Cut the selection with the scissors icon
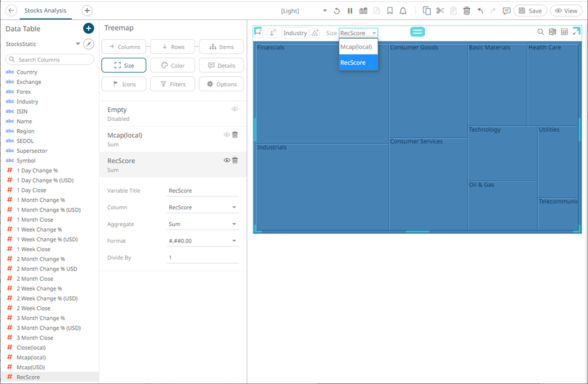 (440, 11)
